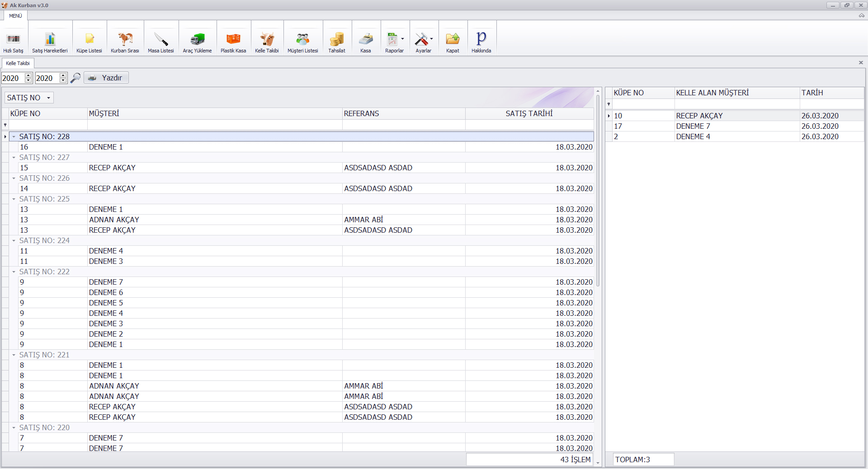Collapse the SATIŞ NO: 228 group
This screenshot has height=469, width=868.
click(14, 136)
